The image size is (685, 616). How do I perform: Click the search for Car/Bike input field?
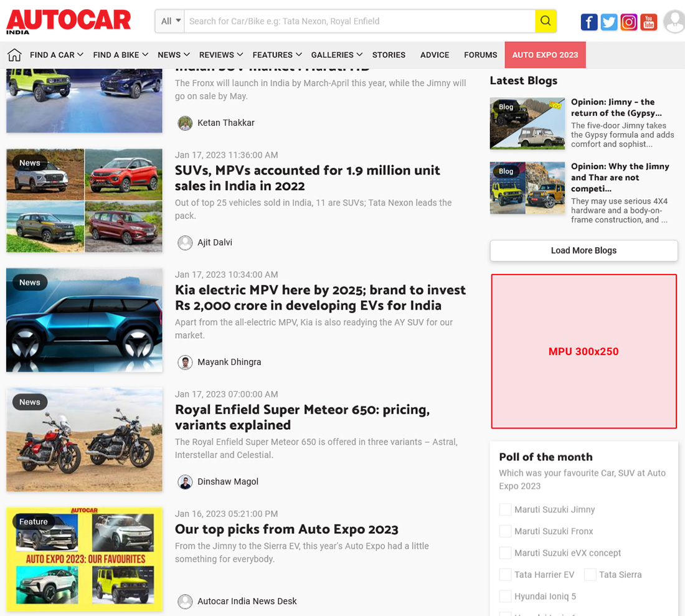click(x=359, y=21)
